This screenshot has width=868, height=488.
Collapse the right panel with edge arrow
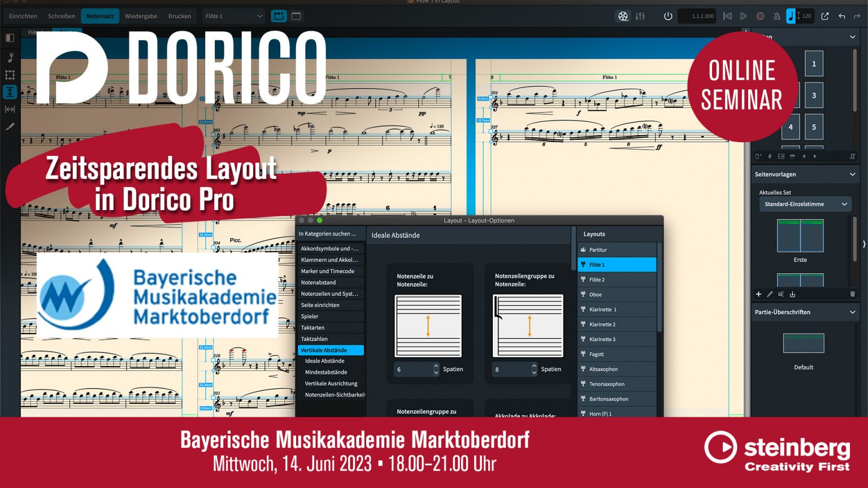[x=863, y=244]
